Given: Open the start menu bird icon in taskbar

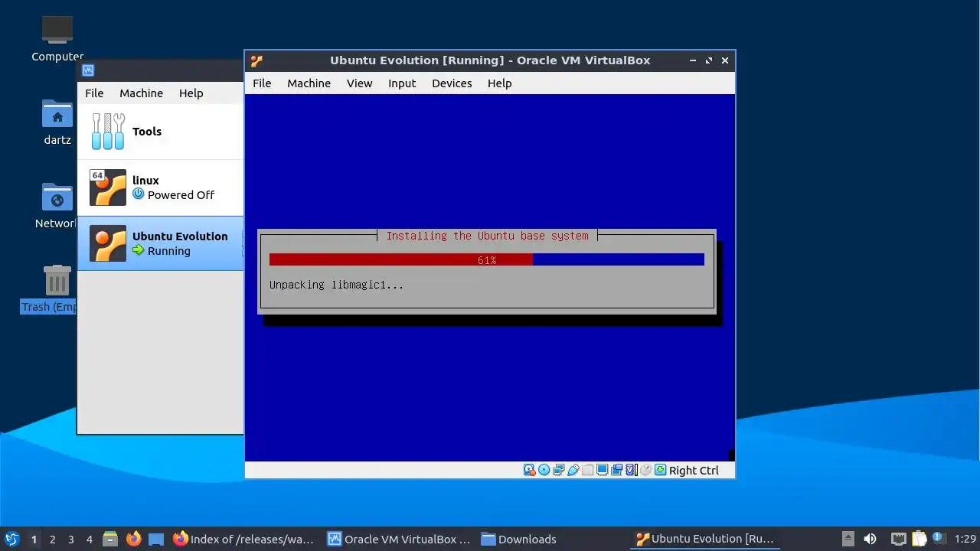Looking at the screenshot, I should (11, 539).
